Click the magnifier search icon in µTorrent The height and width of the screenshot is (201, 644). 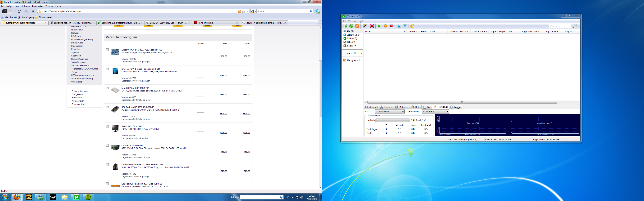click(x=574, y=26)
